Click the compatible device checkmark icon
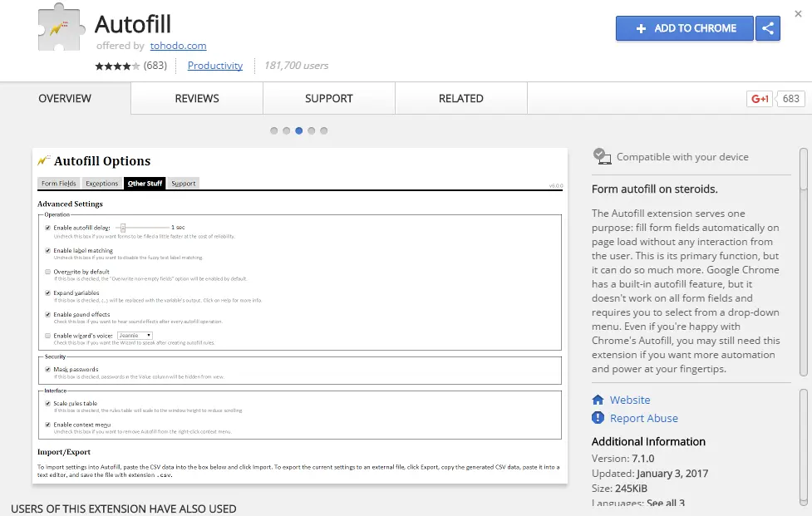812x516 pixels. click(x=602, y=156)
